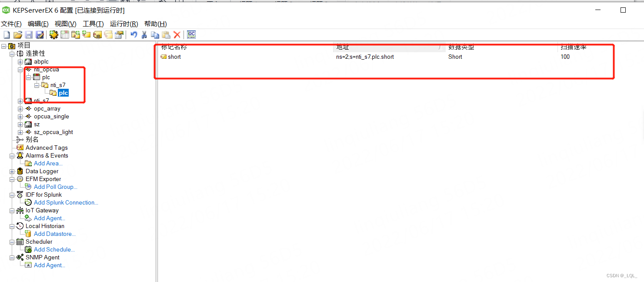Expand the opcua_single channel
This screenshot has height=282, width=644.
tap(20, 117)
